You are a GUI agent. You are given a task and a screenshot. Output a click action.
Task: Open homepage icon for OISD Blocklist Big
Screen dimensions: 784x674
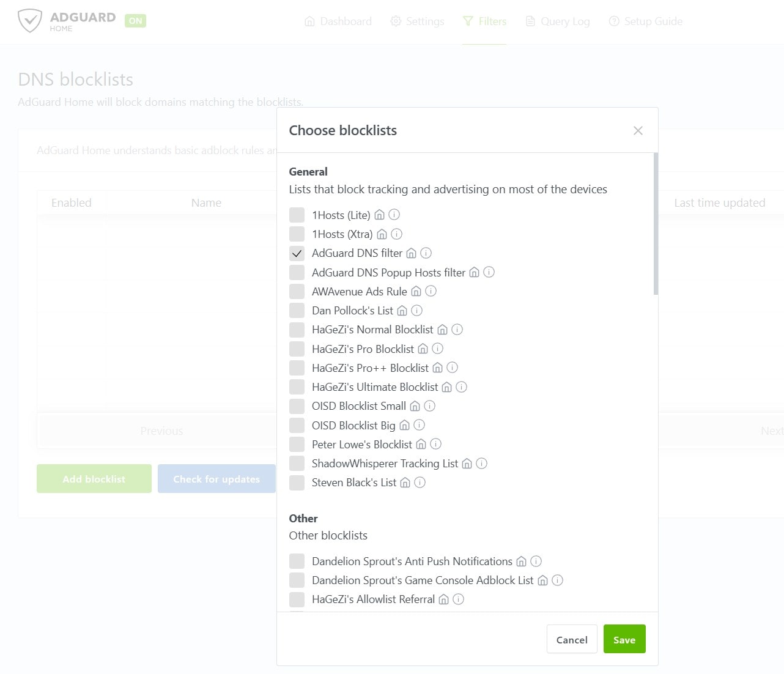(x=404, y=425)
